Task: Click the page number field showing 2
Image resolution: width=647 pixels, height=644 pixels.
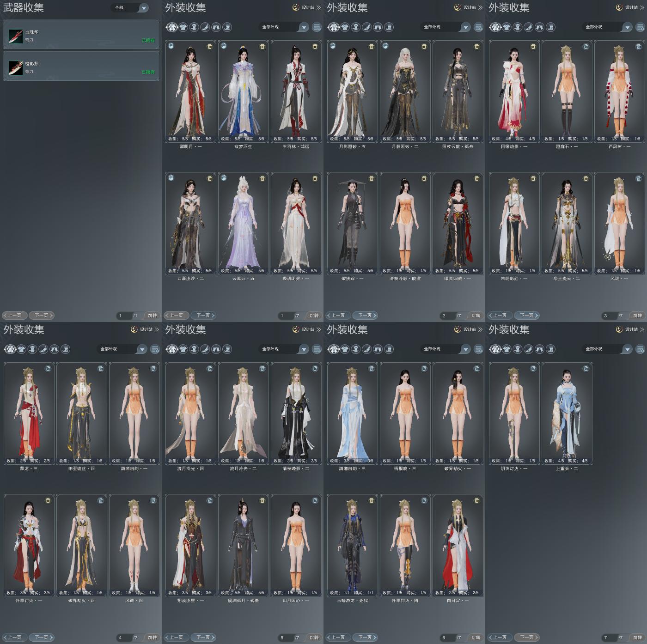Action: click(x=447, y=316)
